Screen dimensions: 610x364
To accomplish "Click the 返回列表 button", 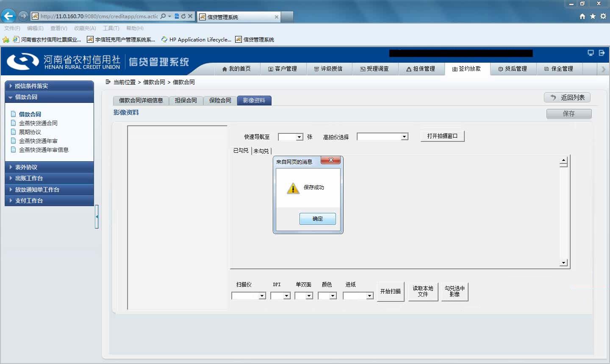I will click(x=567, y=97).
